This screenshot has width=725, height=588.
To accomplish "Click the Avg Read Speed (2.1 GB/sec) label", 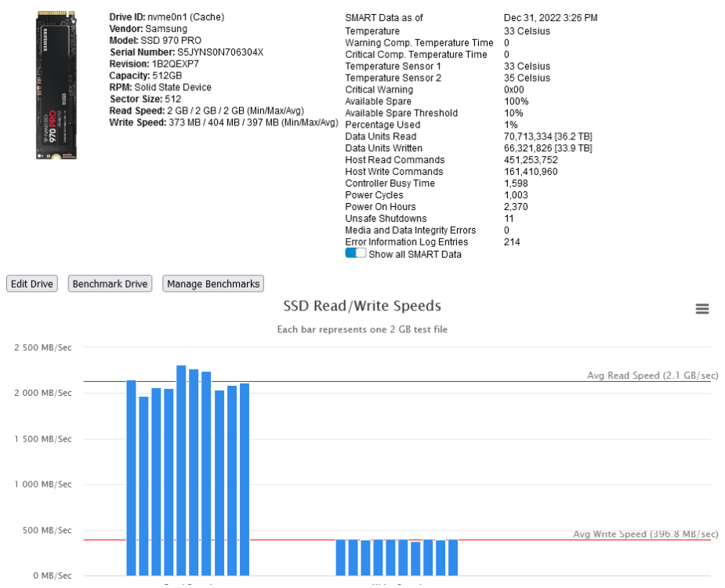I will (652, 376).
